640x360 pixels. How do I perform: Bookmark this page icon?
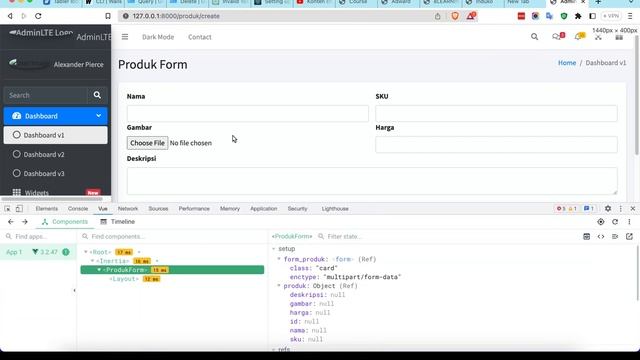tap(108, 16)
